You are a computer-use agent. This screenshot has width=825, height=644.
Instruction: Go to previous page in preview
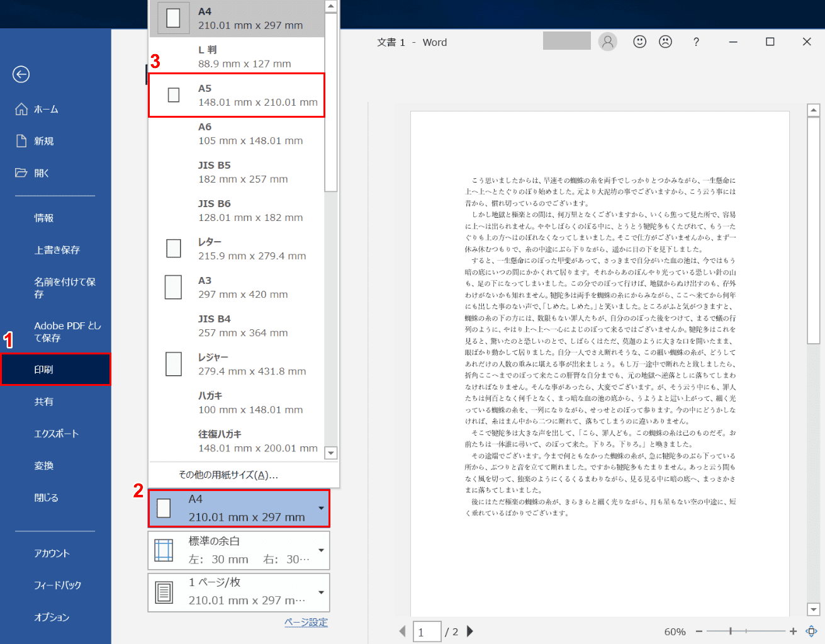pos(403,631)
